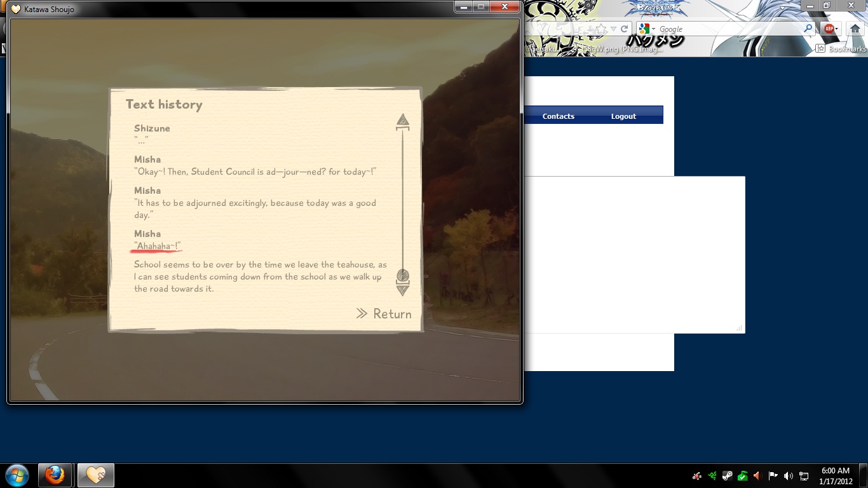This screenshot has width=868, height=488.
Task: Click the Katawa Shoujo heart icon in title bar
Action: point(16,9)
